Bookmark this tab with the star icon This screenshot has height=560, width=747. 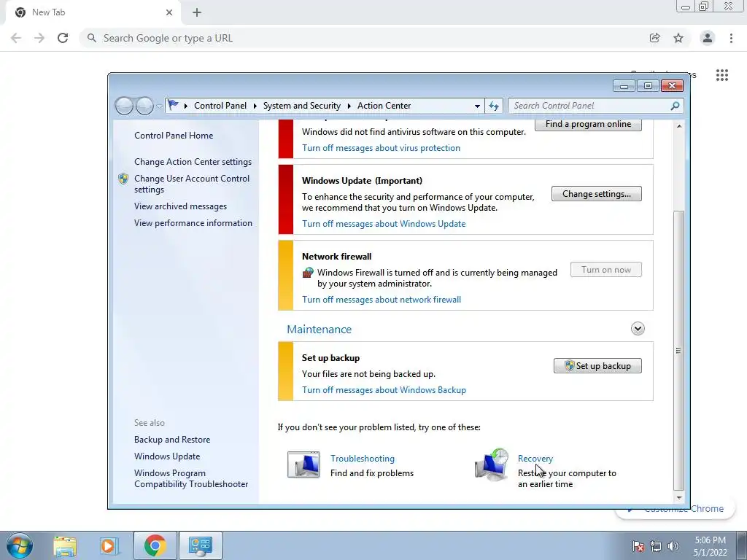[678, 38]
